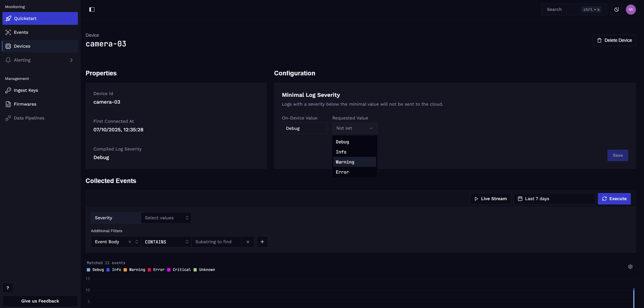Open the CONTAINS operator dropdown
The height and width of the screenshot is (308, 644).
(166, 242)
